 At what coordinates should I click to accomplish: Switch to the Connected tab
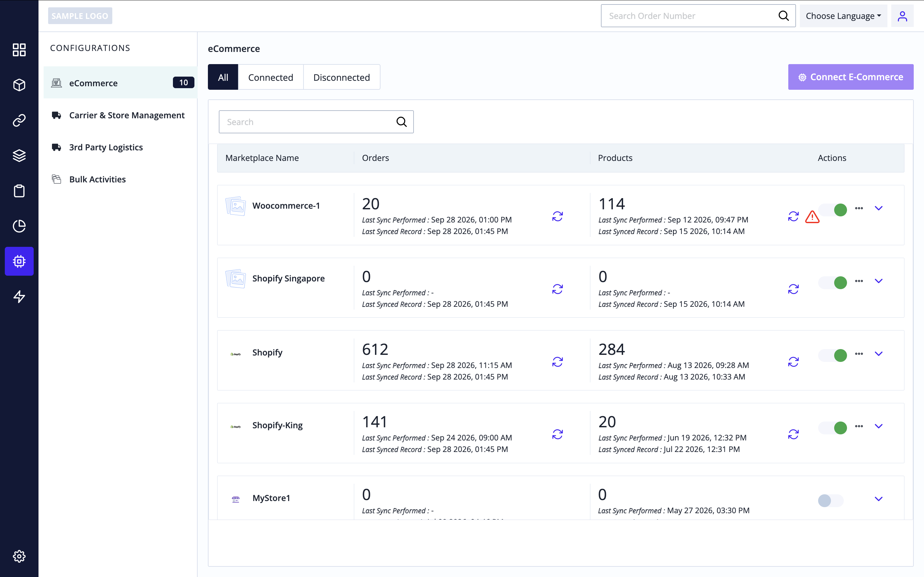[x=271, y=77]
